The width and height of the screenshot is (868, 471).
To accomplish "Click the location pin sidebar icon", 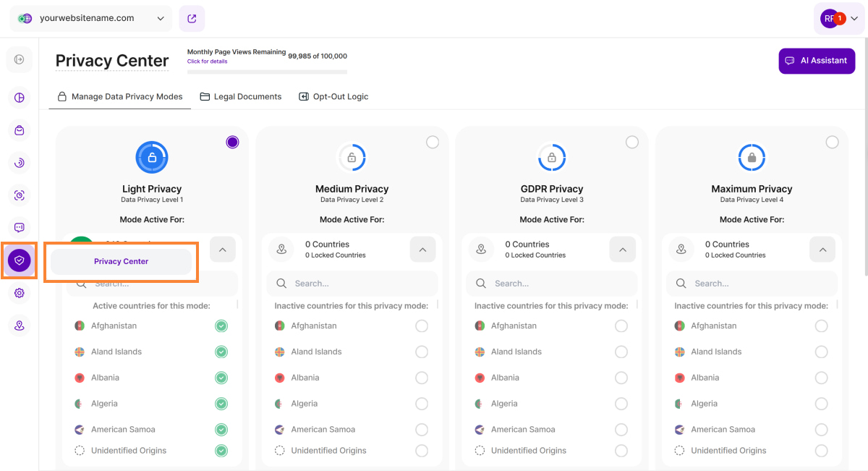I will pos(20,326).
